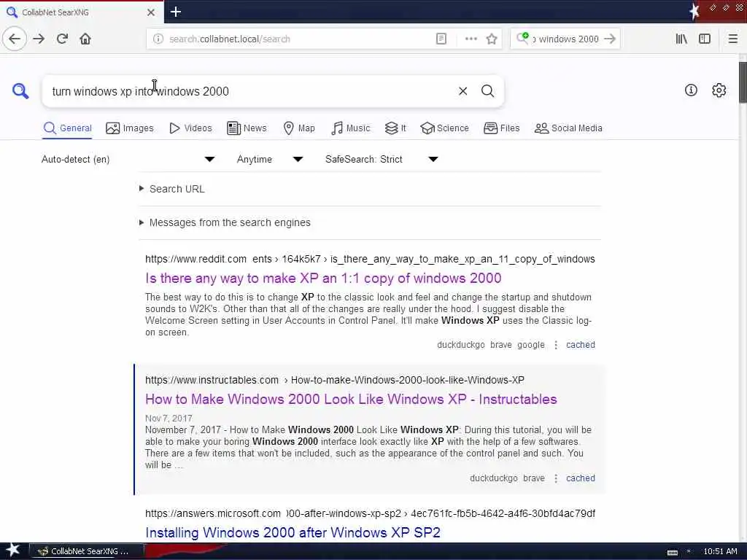Activate CollabNet SearXNG taskbar window button
747x560 pixels.
click(87, 551)
